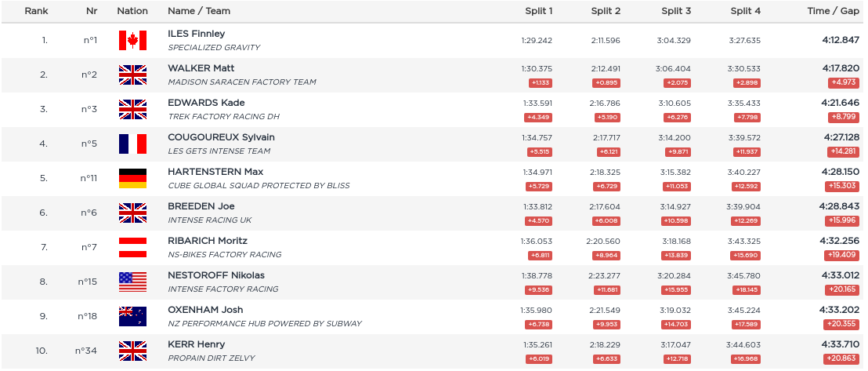Click the New Zealand flag for Oxenham Josh
Viewport: 868px width, 371px height.
coord(132,316)
